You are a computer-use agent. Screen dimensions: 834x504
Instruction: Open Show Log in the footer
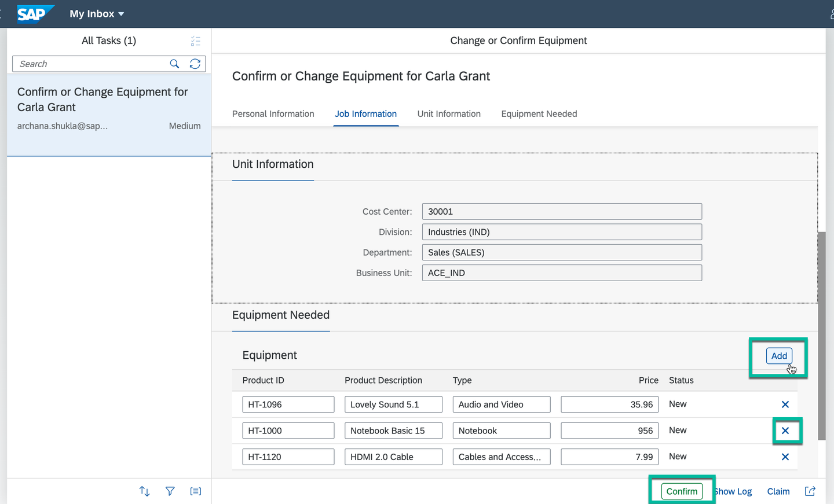(x=733, y=491)
